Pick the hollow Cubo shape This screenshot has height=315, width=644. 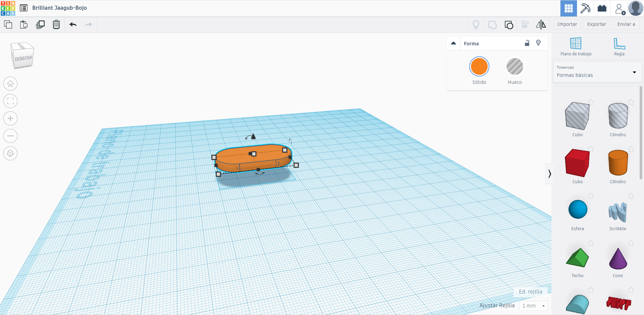coord(577,116)
